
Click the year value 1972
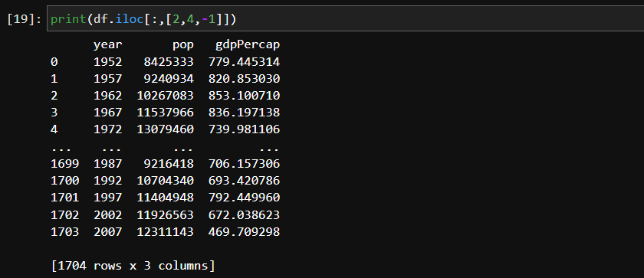click(x=107, y=129)
